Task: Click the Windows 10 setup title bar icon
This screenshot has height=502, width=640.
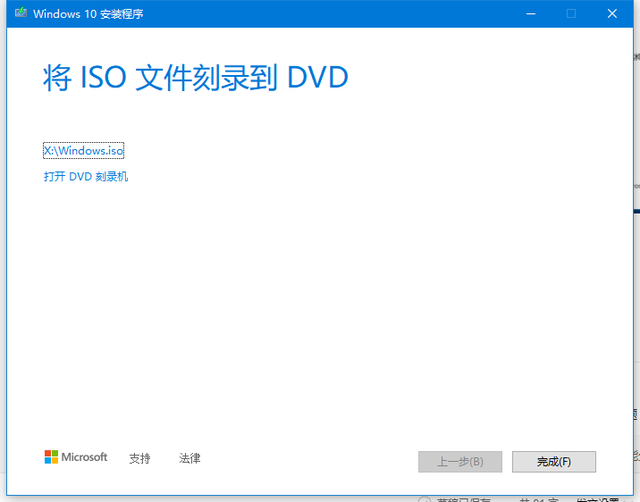Action: (21, 13)
